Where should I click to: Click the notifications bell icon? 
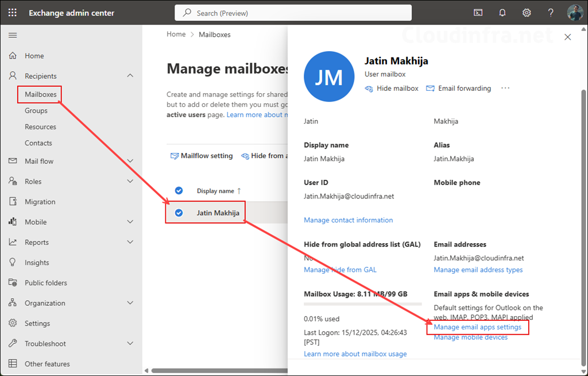point(502,12)
